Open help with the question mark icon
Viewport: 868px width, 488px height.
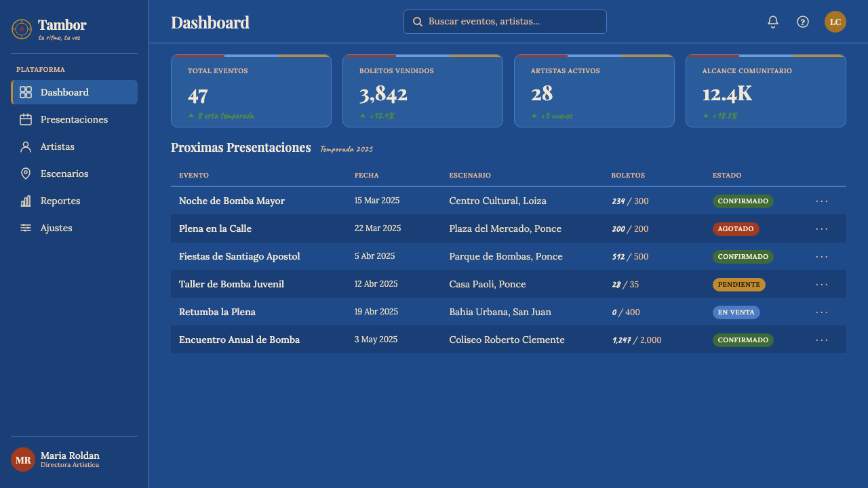(803, 22)
